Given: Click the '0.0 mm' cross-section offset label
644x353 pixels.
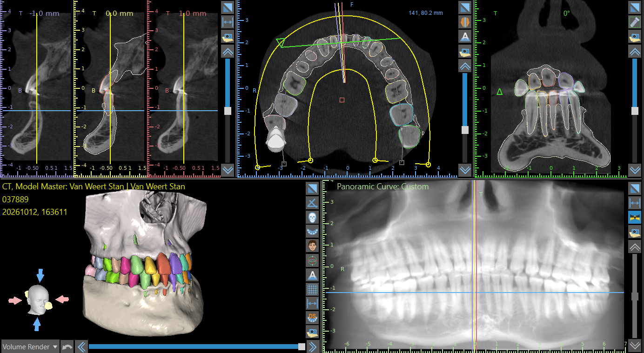Looking at the screenshot, I should tap(119, 13).
